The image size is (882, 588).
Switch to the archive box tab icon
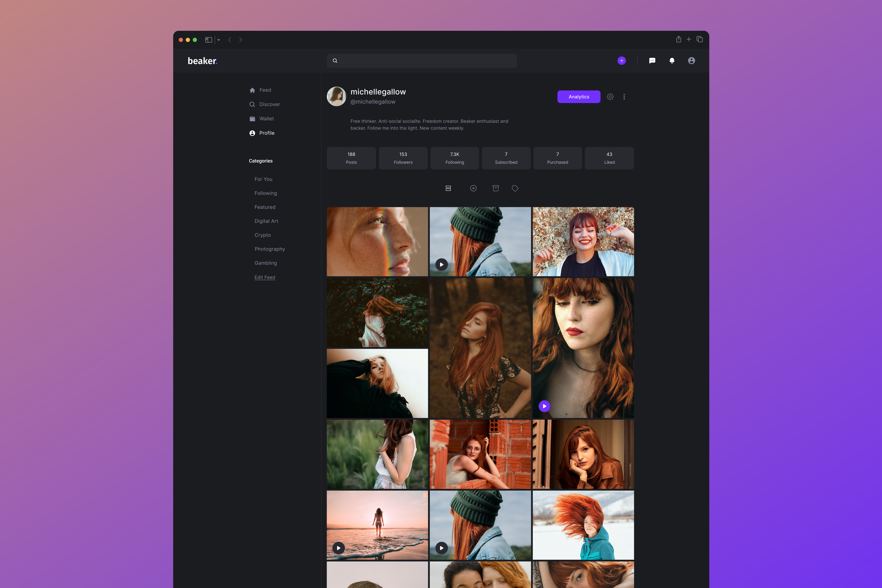tap(495, 188)
